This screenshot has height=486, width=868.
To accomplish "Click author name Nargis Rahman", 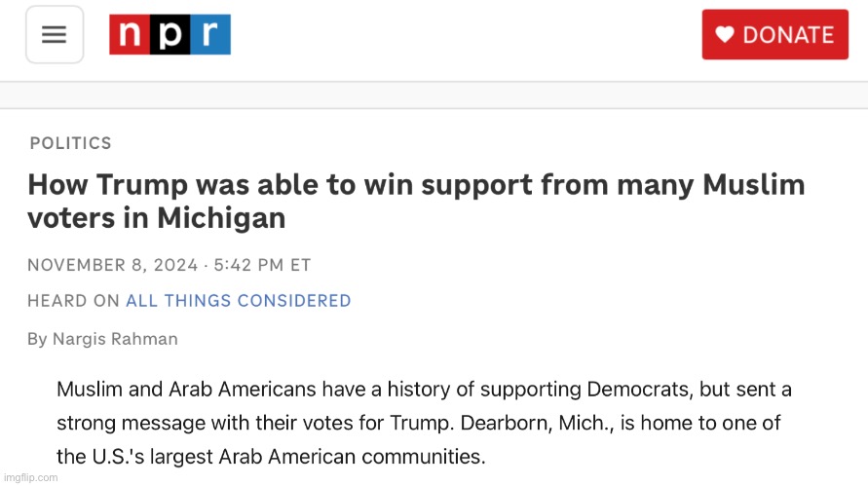I will (x=115, y=339).
